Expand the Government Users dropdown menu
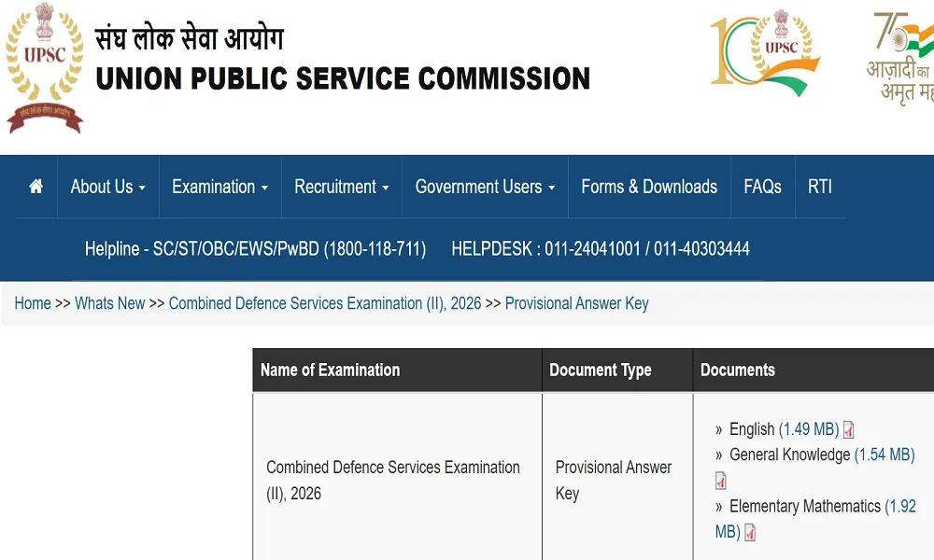934x560 pixels. (485, 187)
